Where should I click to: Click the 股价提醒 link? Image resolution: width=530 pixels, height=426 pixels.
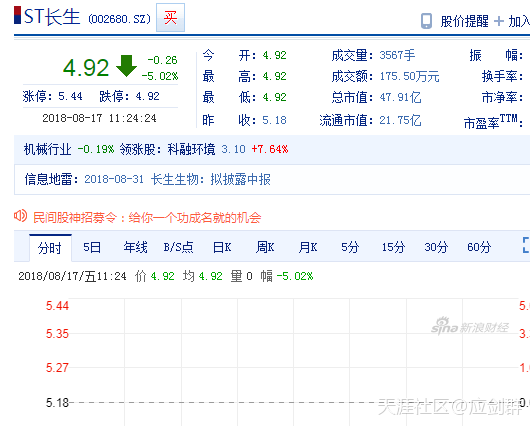coord(464,21)
